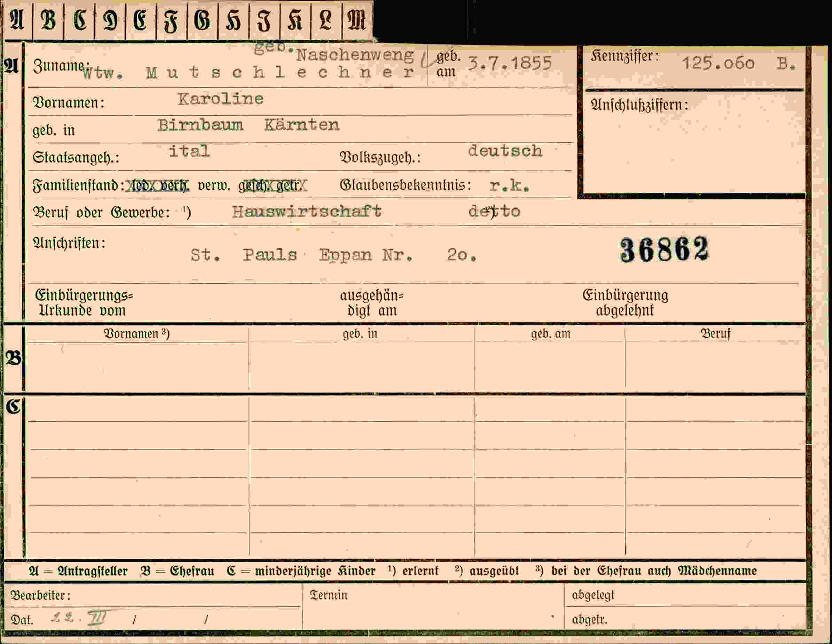Click the index tab letter K
This screenshot has height=644, width=832.
coord(295,20)
